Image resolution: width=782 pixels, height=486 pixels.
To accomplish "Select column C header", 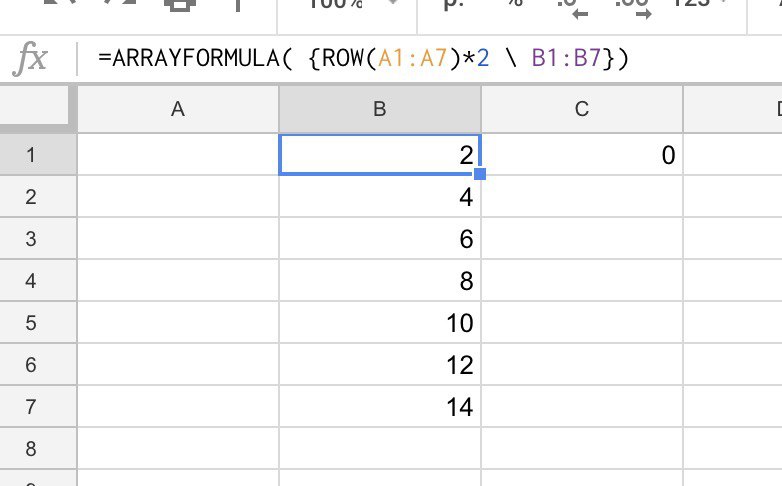I will point(582,110).
